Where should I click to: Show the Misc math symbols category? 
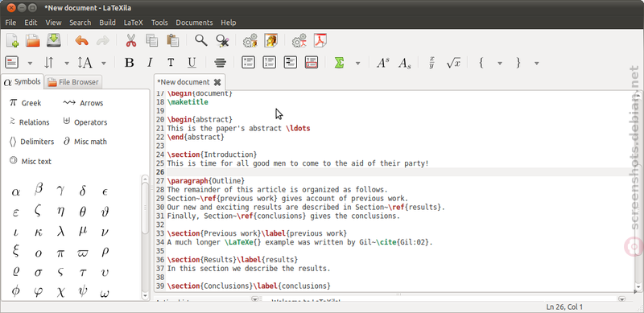(x=85, y=142)
